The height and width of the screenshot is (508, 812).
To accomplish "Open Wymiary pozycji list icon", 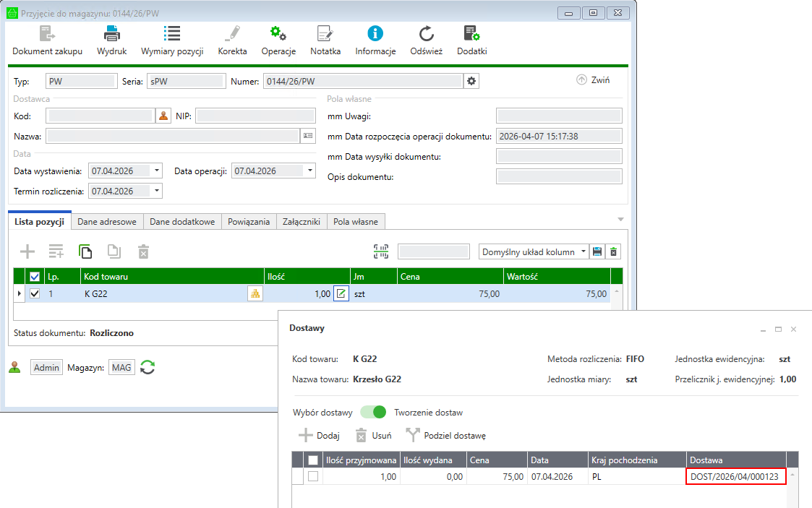I will tap(172, 34).
